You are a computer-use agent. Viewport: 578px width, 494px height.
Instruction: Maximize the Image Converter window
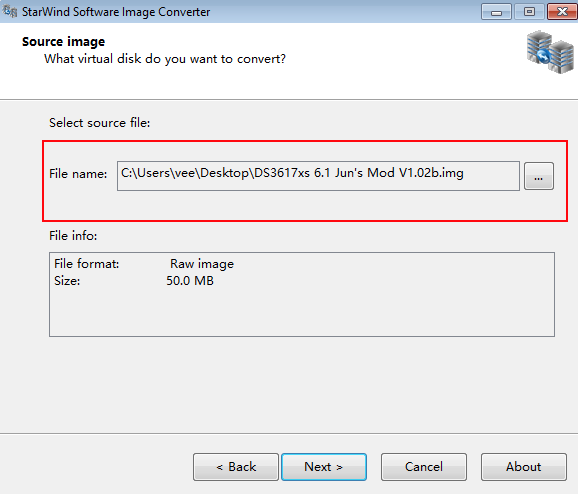tap(529, 11)
